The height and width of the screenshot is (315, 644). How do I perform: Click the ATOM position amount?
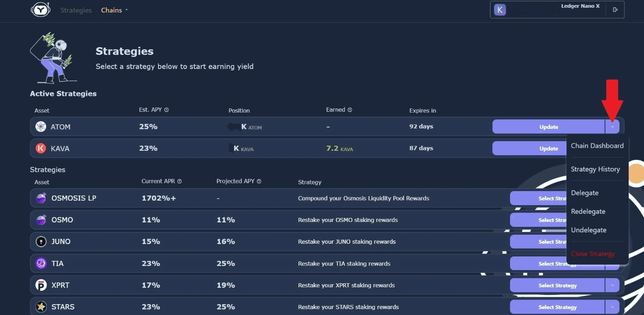pos(244,127)
